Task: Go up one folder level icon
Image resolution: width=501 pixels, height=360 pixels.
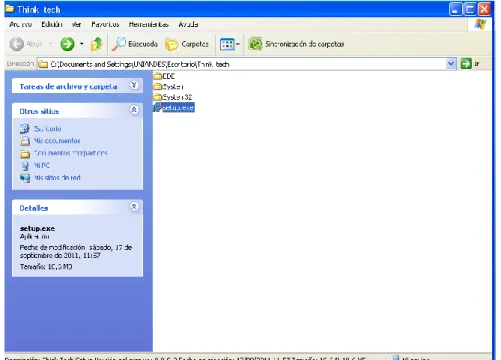Action: pos(97,44)
